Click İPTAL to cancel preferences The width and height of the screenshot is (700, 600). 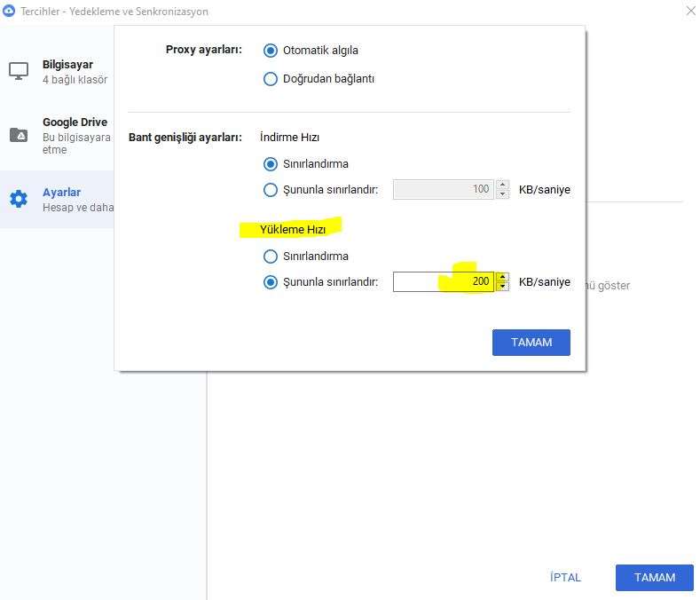point(565,578)
